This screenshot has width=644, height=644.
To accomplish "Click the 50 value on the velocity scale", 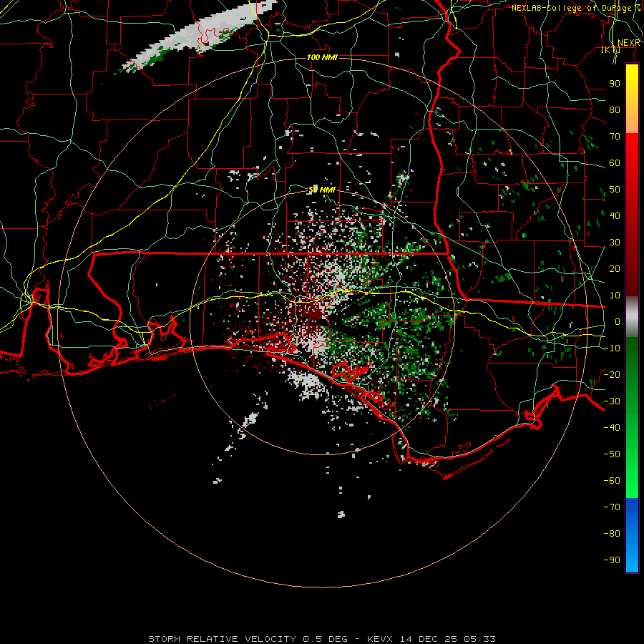I will tap(615, 190).
